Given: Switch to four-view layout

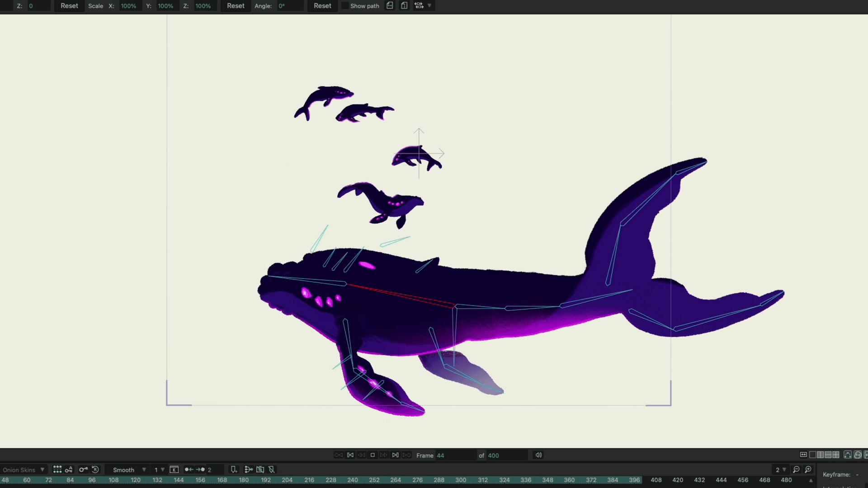Looking at the screenshot, I should pos(836,455).
